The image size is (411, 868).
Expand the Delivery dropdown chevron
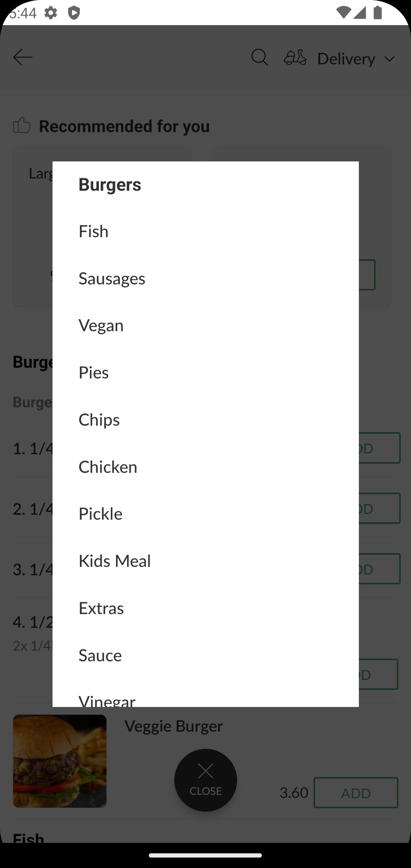click(x=389, y=59)
